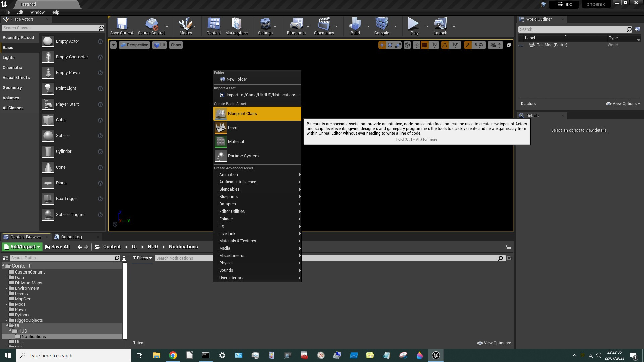Open Content toolbar icon
The height and width of the screenshot is (362, 644).
(214, 26)
